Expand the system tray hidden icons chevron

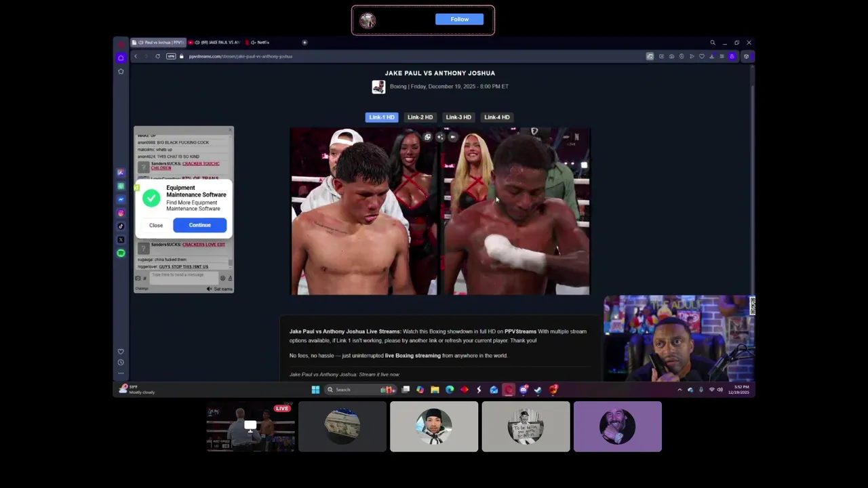coord(679,390)
